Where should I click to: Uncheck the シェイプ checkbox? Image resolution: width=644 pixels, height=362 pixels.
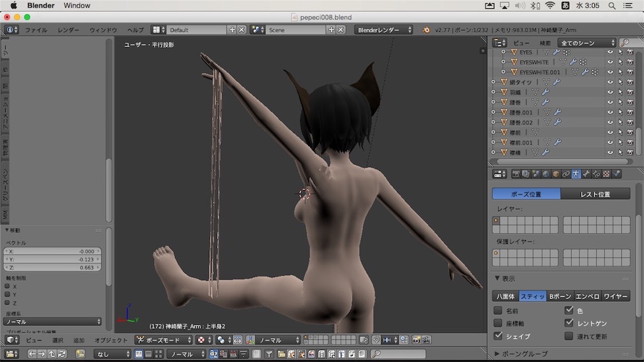click(x=498, y=336)
